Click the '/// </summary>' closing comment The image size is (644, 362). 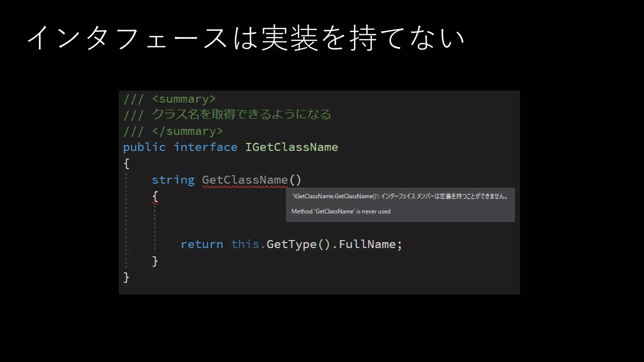point(173,131)
